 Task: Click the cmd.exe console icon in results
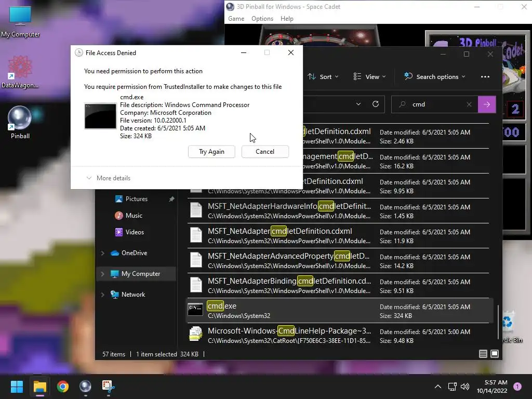pos(195,309)
